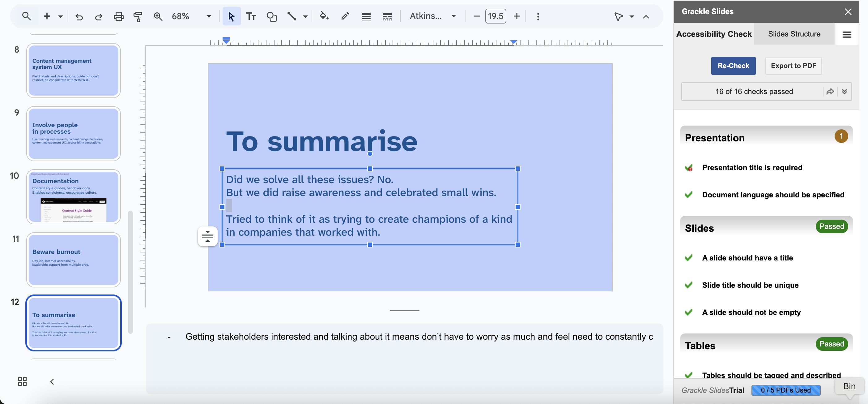Click the grid view icon below slide thumbnails
This screenshot has height=404, width=868.
coord(22,381)
